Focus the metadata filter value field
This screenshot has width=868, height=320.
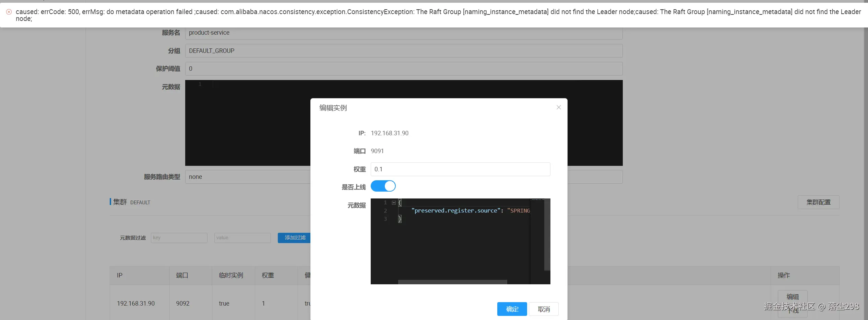242,238
